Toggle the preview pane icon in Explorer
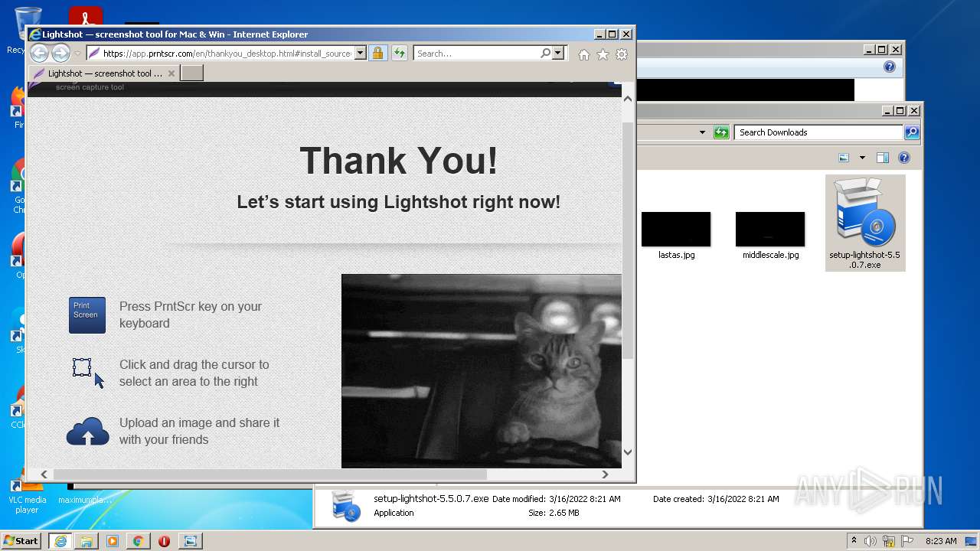 882,158
